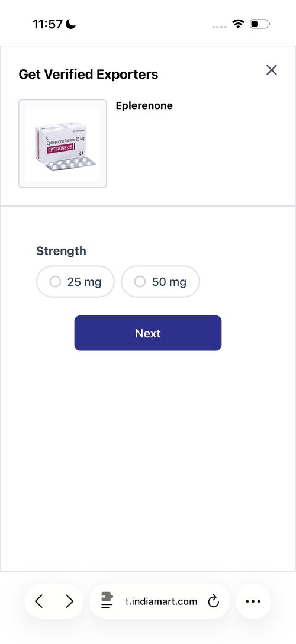Image resolution: width=296 pixels, height=644 pixels.
Task: Click the Get Verified Exporters heading
Action: point(88,75)
